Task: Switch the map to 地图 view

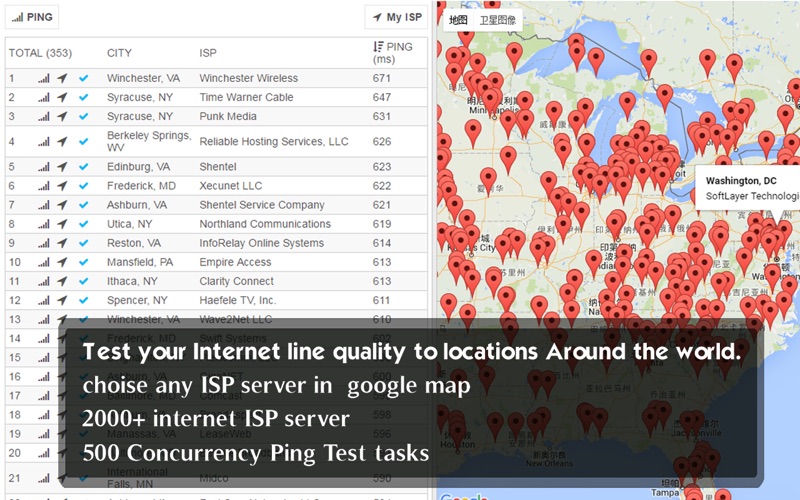Action: point(458,20)
